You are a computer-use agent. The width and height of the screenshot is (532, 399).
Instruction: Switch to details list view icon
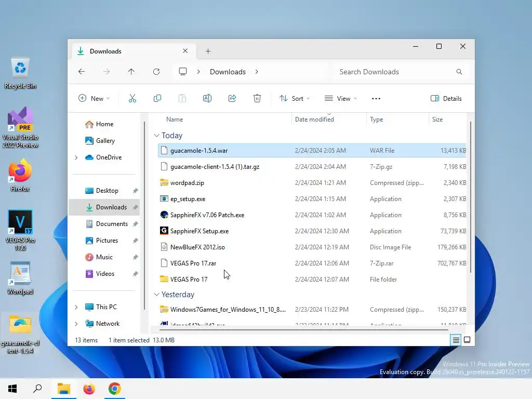tap(456, 340)
